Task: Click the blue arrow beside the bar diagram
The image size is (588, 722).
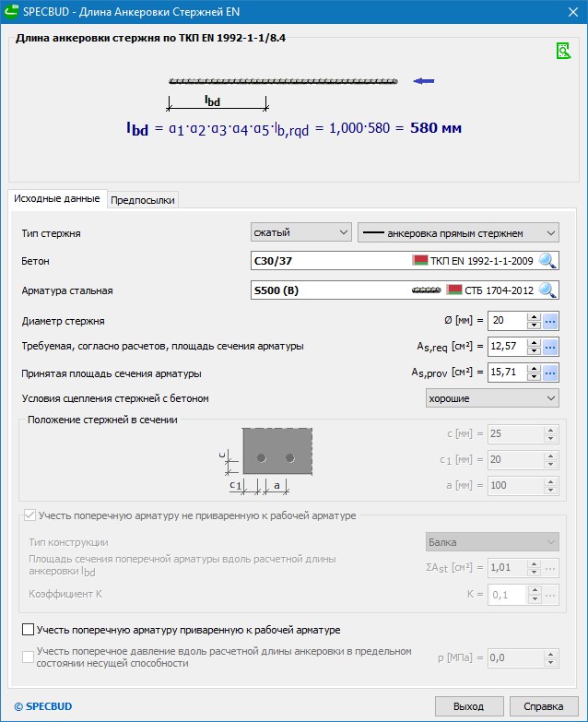Action: (423, 82)
